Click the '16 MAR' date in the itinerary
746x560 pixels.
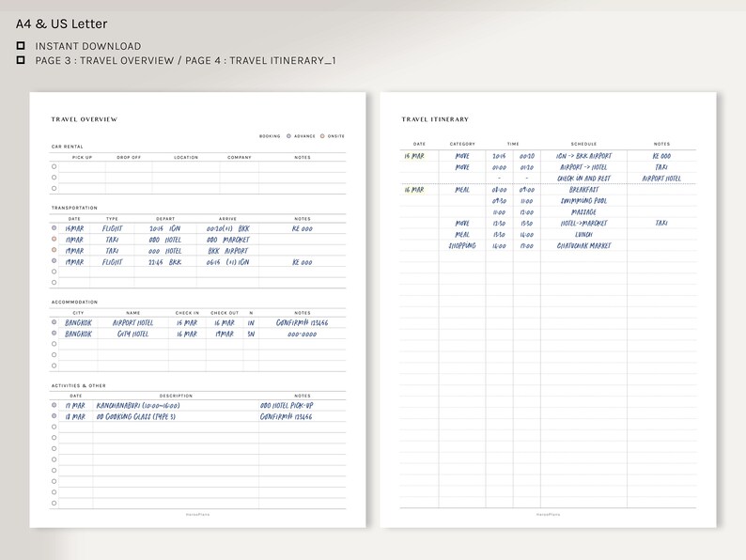414,190
